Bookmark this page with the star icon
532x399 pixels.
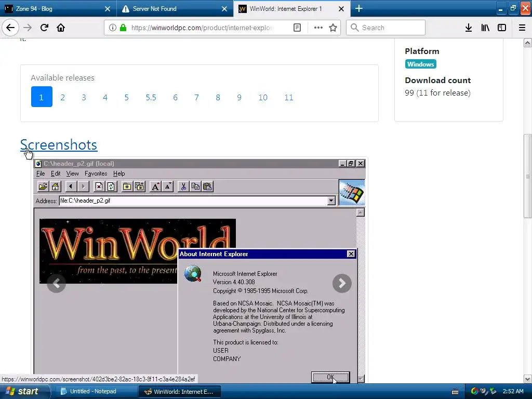point(333,28)
